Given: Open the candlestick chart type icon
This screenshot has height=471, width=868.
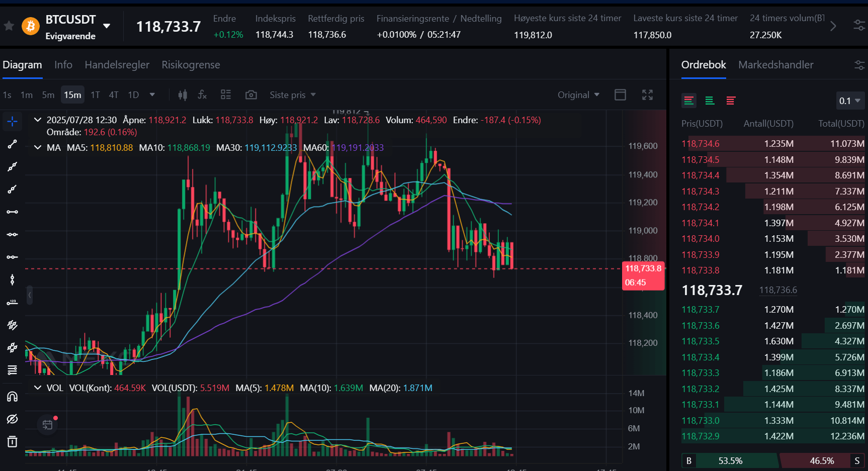Looking at the screenshot, I should [183, 95].
